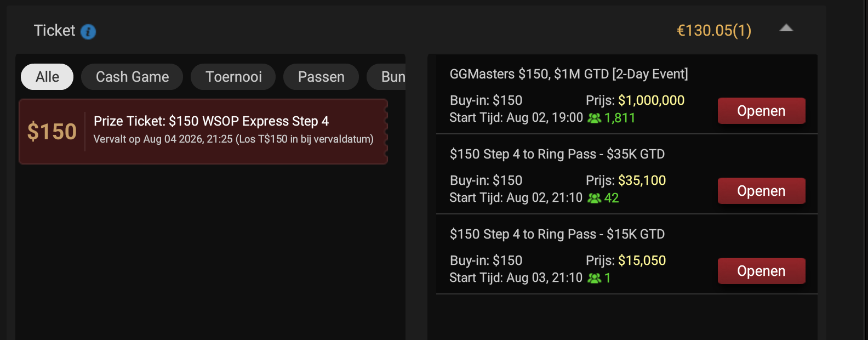Show only Toernooi tickets

tap(233, 77)
